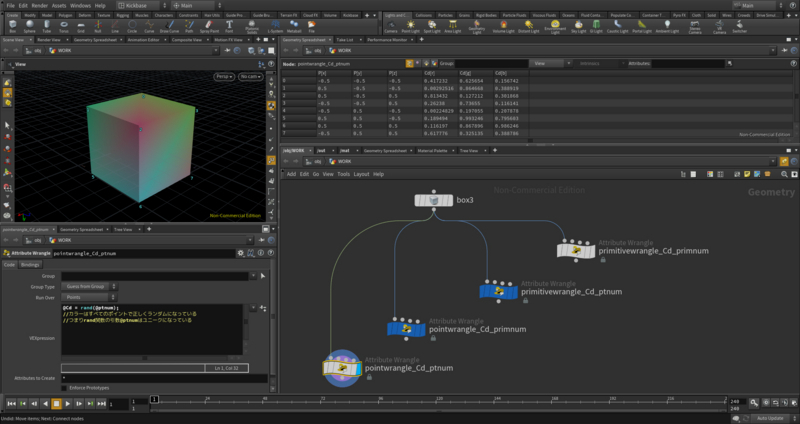Select the Font shelf tool
Image resolution: width=800 pixels, height=424 pixels.
click(x=229, y=26)
